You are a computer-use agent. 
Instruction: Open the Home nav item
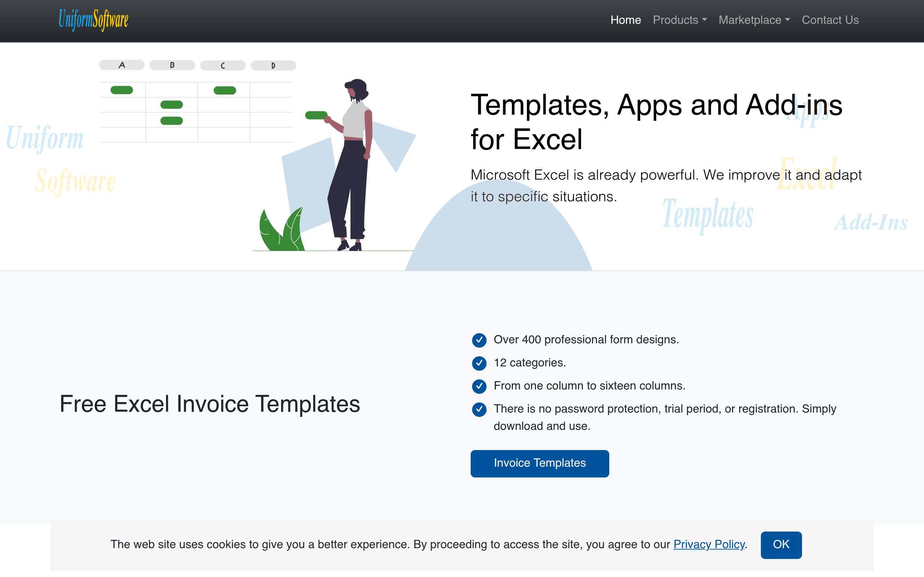point(626,20)
